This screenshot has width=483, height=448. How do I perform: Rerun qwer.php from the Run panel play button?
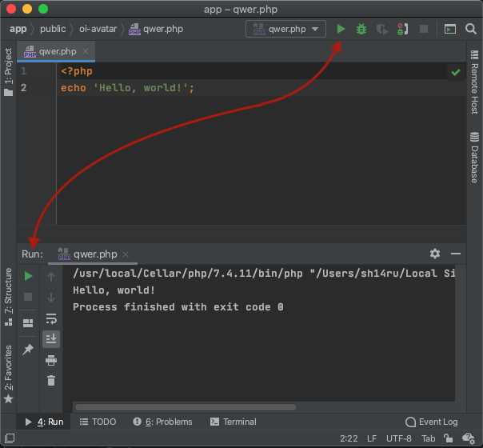coord(28,276)
